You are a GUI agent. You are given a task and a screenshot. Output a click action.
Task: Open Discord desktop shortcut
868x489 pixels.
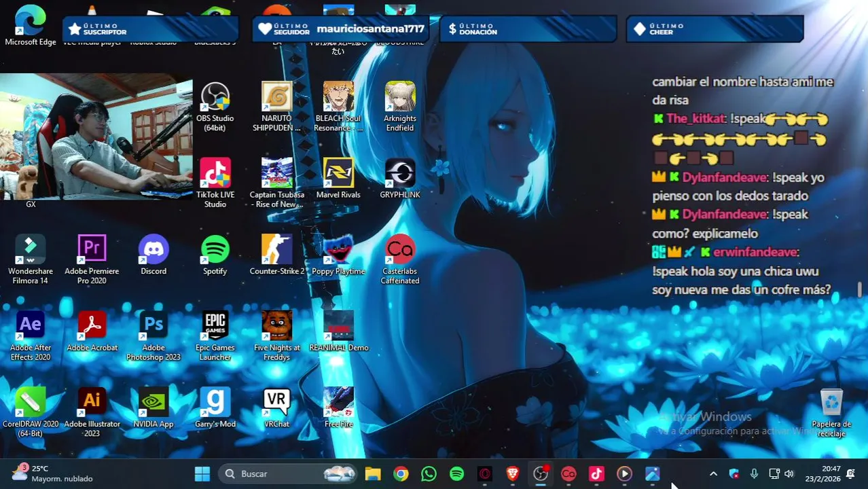153,256
